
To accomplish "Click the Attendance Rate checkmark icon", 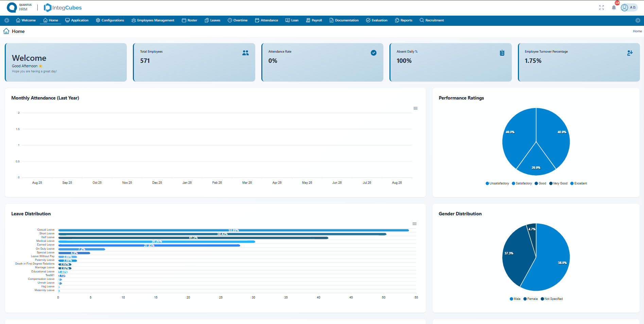I will (373, 53).
